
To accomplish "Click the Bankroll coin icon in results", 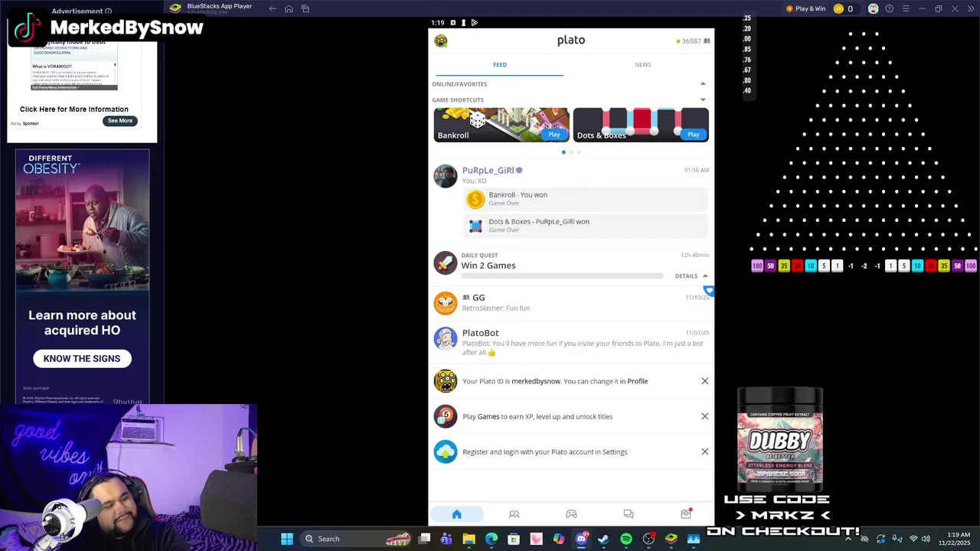I will point(475,200).
